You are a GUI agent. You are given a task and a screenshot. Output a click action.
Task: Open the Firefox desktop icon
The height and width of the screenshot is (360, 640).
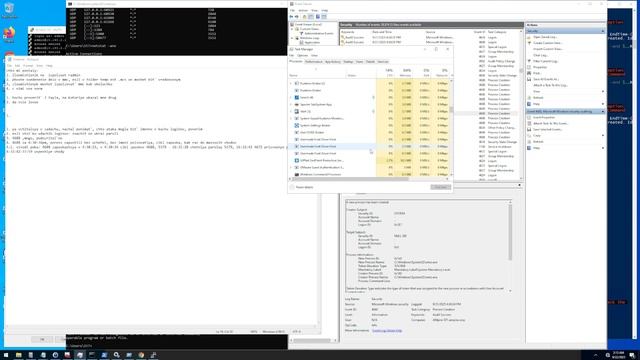9,35
